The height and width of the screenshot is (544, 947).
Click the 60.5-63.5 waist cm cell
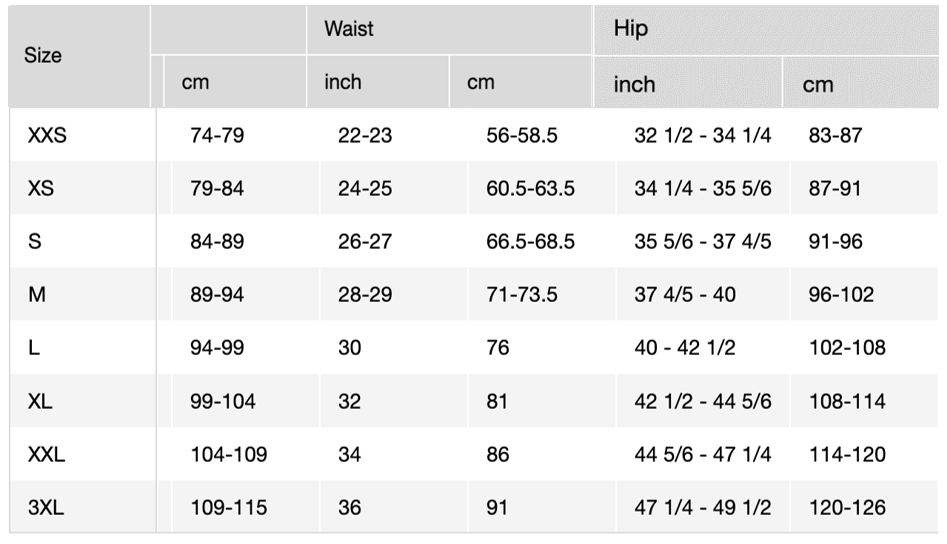coord(530,189)
